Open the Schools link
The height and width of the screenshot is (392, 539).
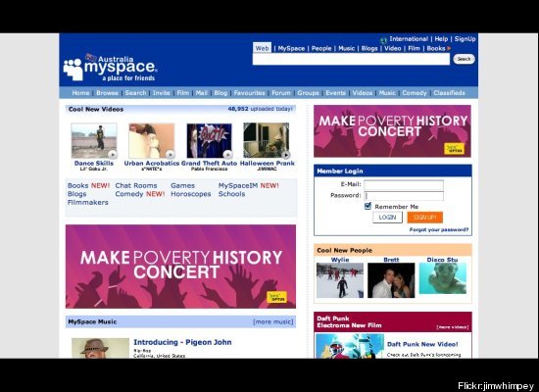[x=231, y=194]
